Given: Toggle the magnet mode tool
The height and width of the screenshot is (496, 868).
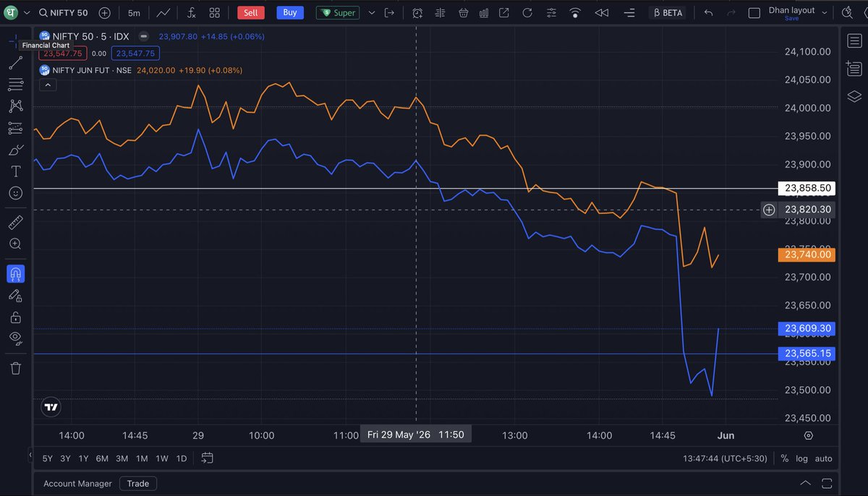Looking at the screenshot, I should pyautogui.click(x=15, y=273).
